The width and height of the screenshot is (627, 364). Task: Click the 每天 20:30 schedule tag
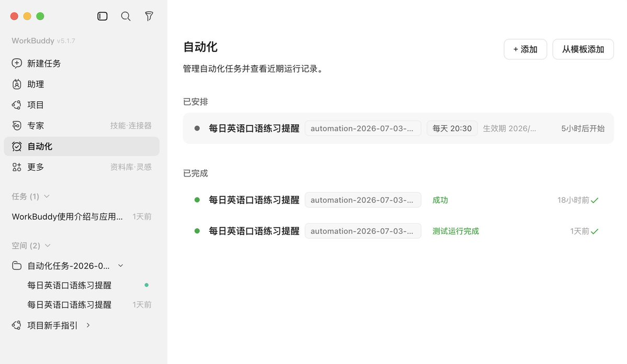pyautogui.click(x=452, y=128)
